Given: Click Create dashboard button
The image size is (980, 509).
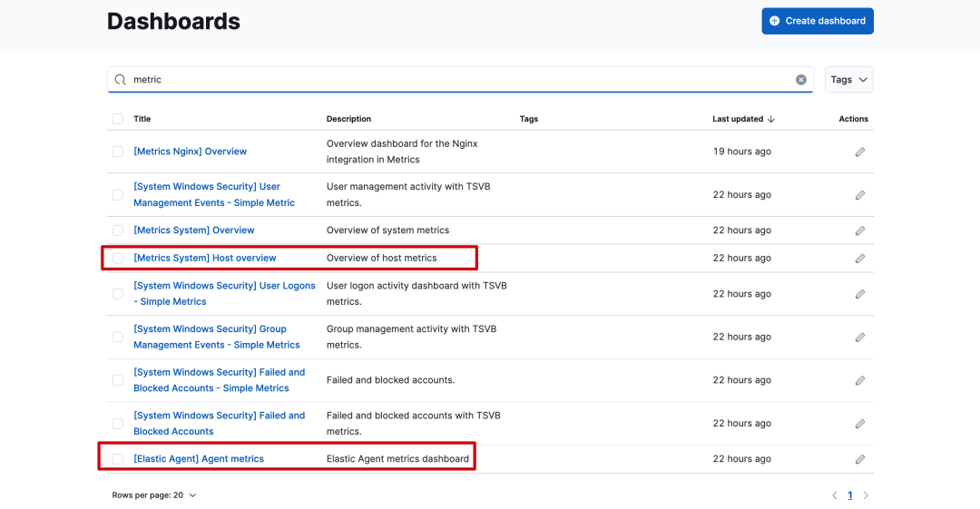Looking at the screenshot, I should 817,21.
